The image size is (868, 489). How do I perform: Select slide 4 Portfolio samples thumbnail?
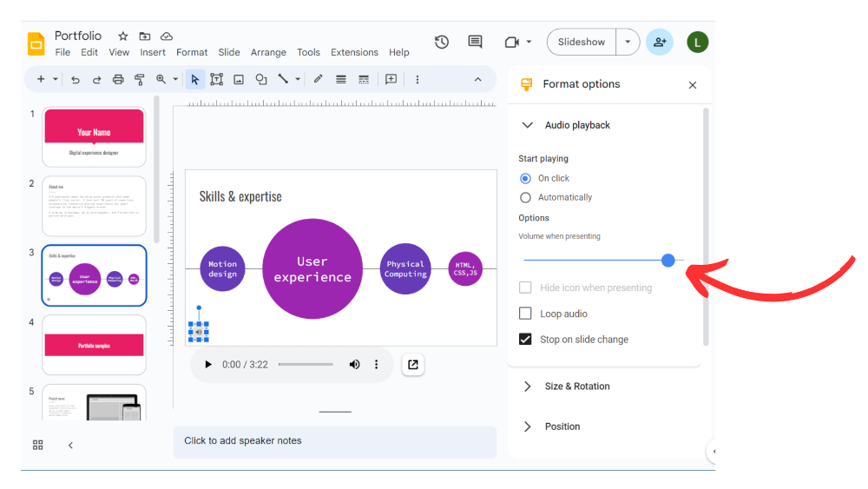tap(94, 345)
